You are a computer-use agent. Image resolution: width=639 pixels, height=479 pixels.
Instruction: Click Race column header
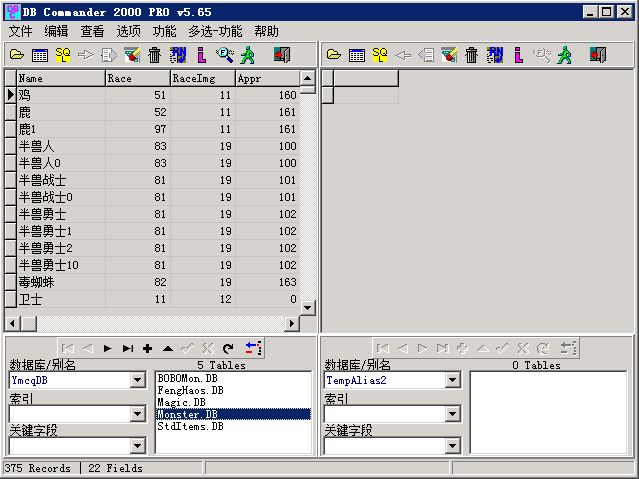[x=138, y=78]
